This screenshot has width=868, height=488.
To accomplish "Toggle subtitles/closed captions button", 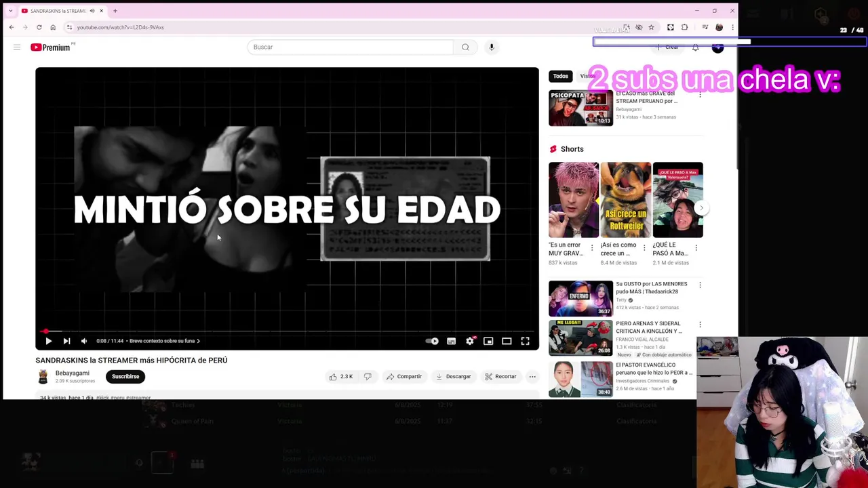I will [452, 341].
